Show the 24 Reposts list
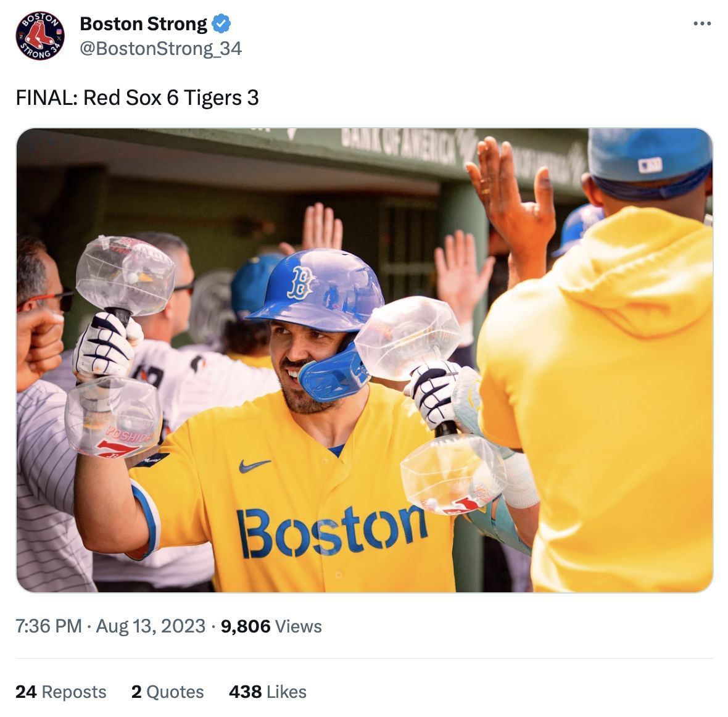 coord(60,692)
